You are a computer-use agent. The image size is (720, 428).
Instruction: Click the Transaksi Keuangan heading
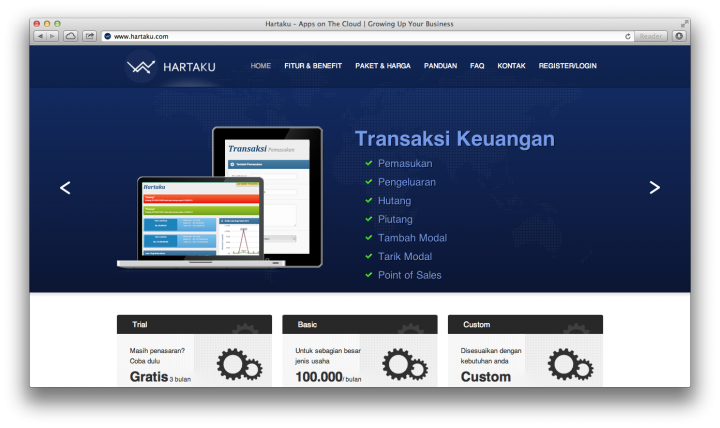click(x=455, y=139)
